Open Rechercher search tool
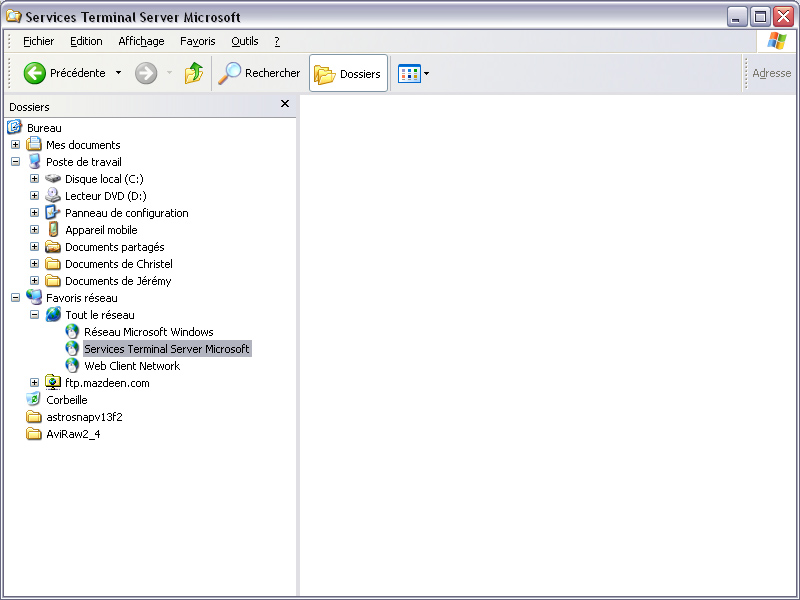 (259, 73)
